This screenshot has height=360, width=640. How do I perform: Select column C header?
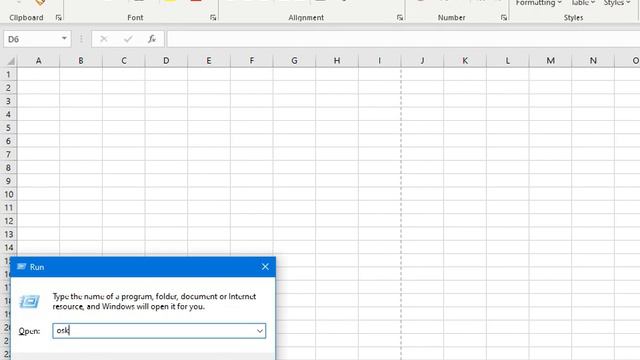pyautogui.click(x=124, y=61)
